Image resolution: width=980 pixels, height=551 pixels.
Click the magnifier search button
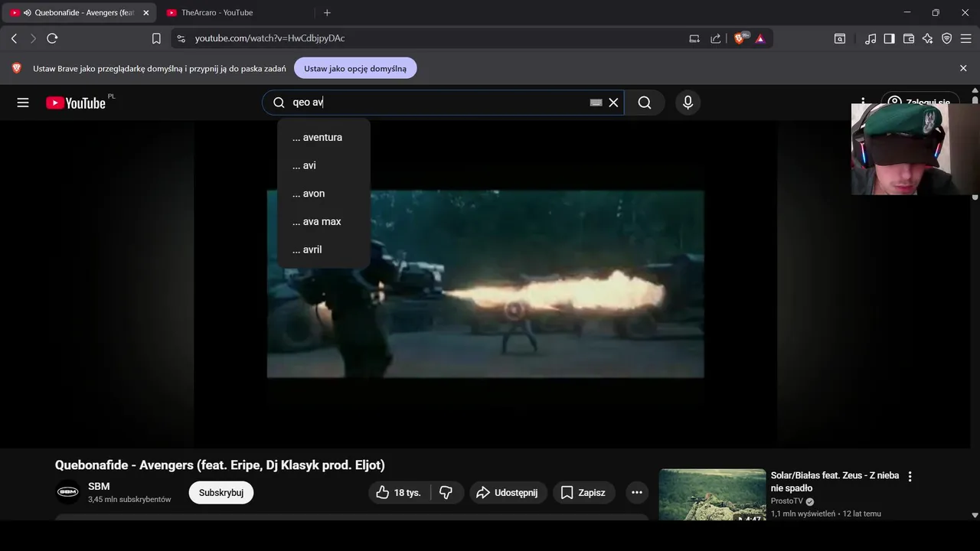coord(645,103)
